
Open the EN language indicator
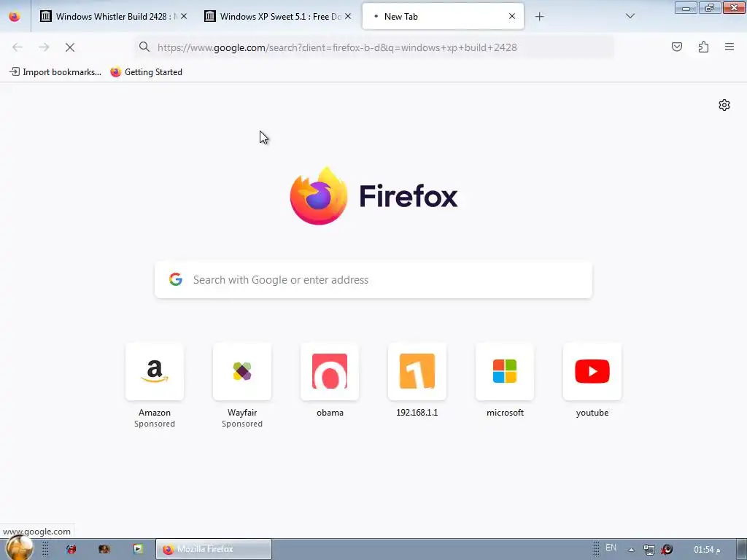tap(611, 548)
